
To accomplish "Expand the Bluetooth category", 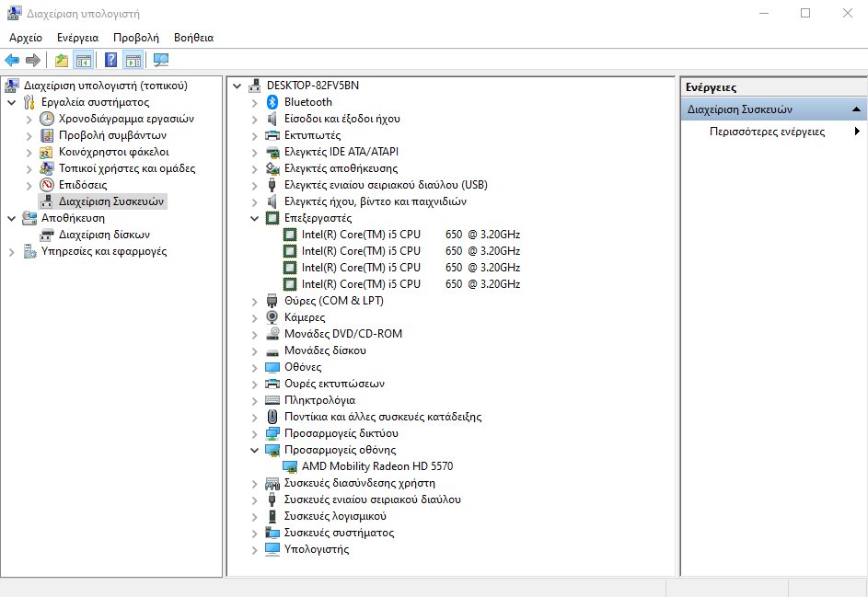I will coord(254,102).
